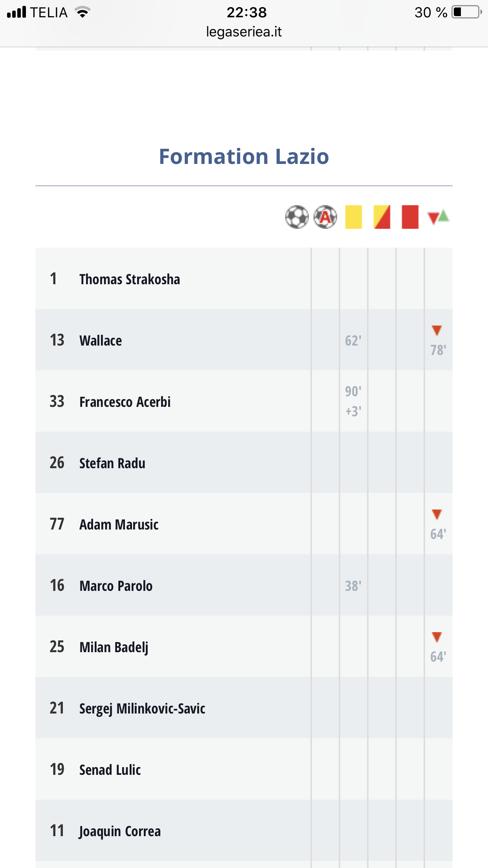
Task: Tap Wallace's substitution arrow at 78'
Action: pos(437,330)
